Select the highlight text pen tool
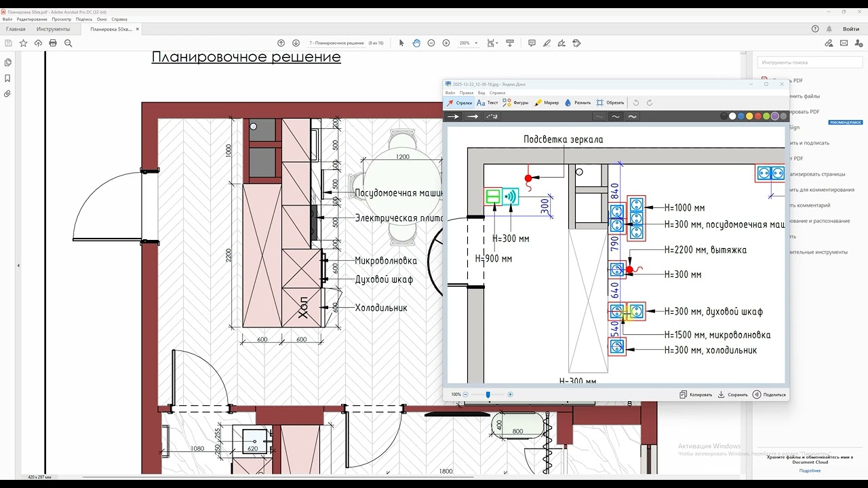This screenshot has width=868, height=488. [547, 43]
